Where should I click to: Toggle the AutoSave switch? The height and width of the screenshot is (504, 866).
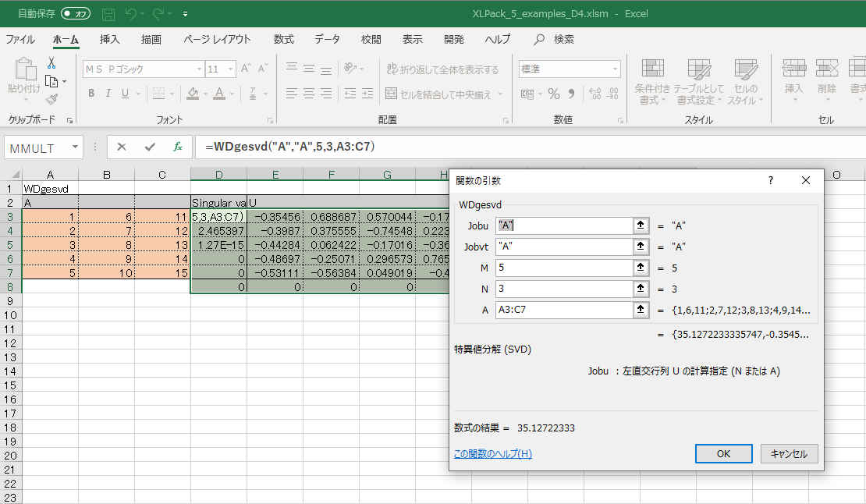tap(76, 13)
